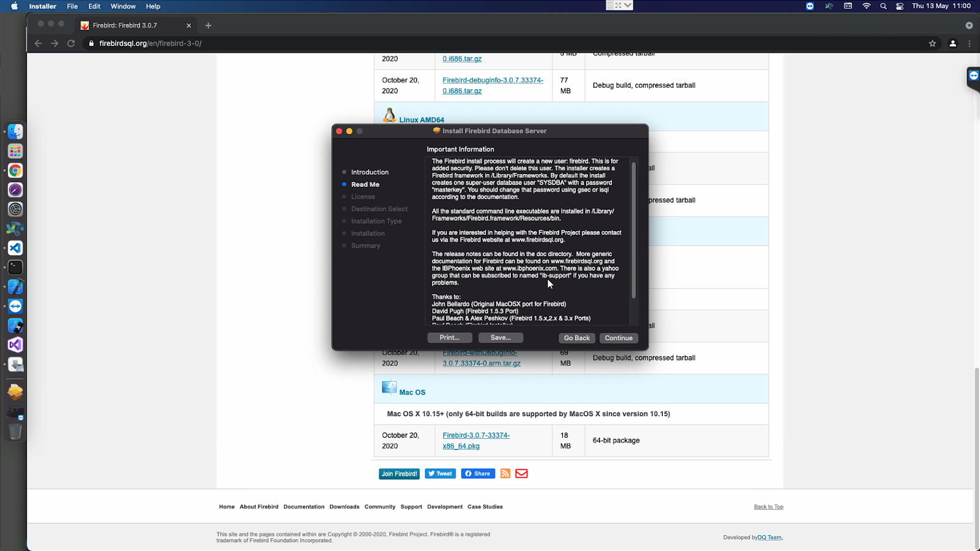This screenshot has height=551, width=980.
Task: Open Chrome profile avatar
Action: [x=952, y=44]
